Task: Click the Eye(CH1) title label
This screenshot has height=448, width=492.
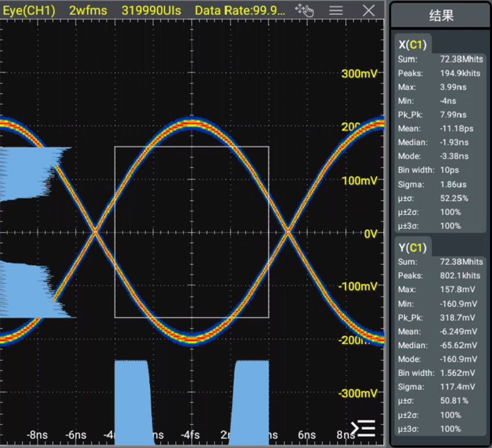Action: (x=29, y=11)
